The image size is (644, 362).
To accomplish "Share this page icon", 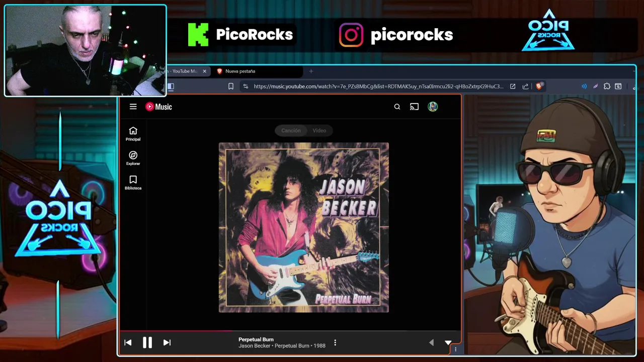I will (526, 86).
